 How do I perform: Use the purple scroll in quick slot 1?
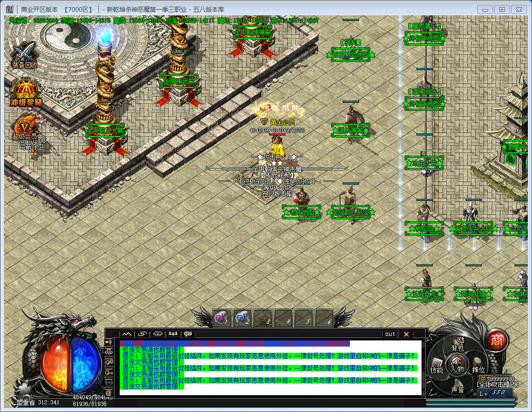(223, 319)
